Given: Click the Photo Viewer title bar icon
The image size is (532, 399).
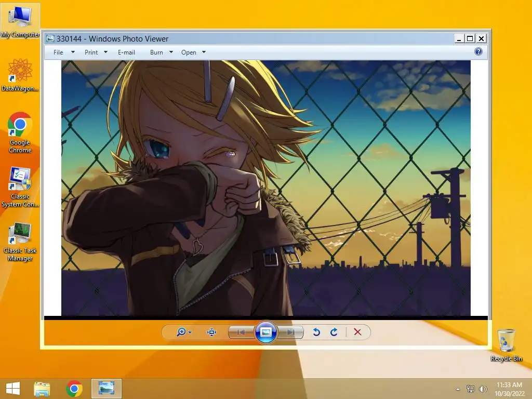Looking at the screenshot, I should click(50, 38).
